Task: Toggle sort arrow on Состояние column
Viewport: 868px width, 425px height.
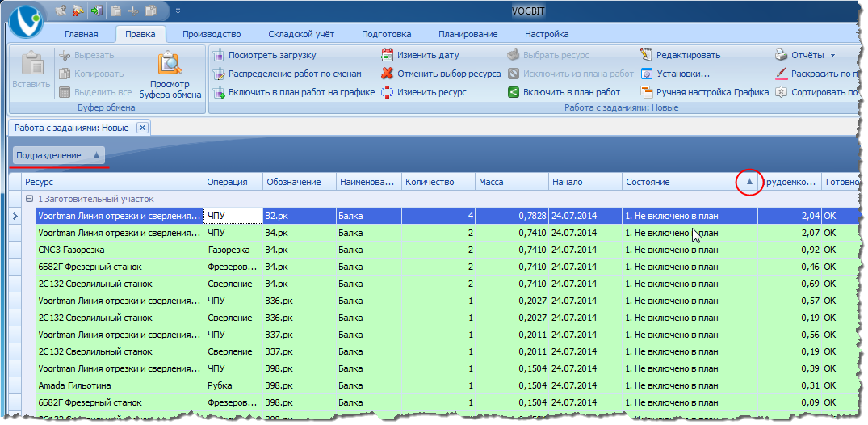Action: 748,182
